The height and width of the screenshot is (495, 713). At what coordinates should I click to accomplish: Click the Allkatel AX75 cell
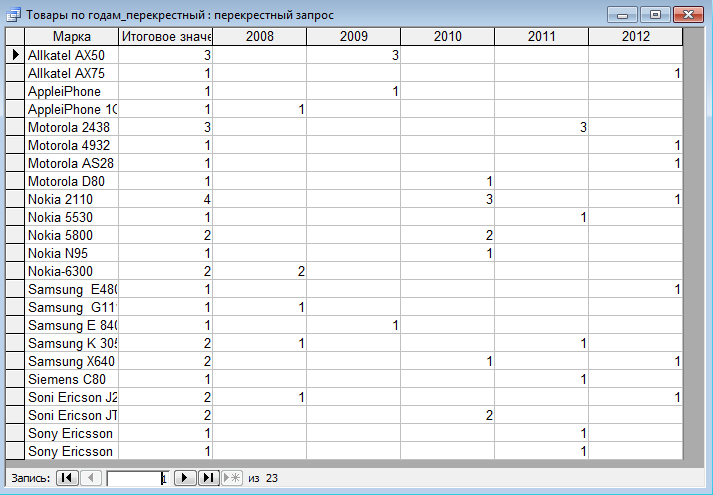pyautogui.click(x=71, y=73)
